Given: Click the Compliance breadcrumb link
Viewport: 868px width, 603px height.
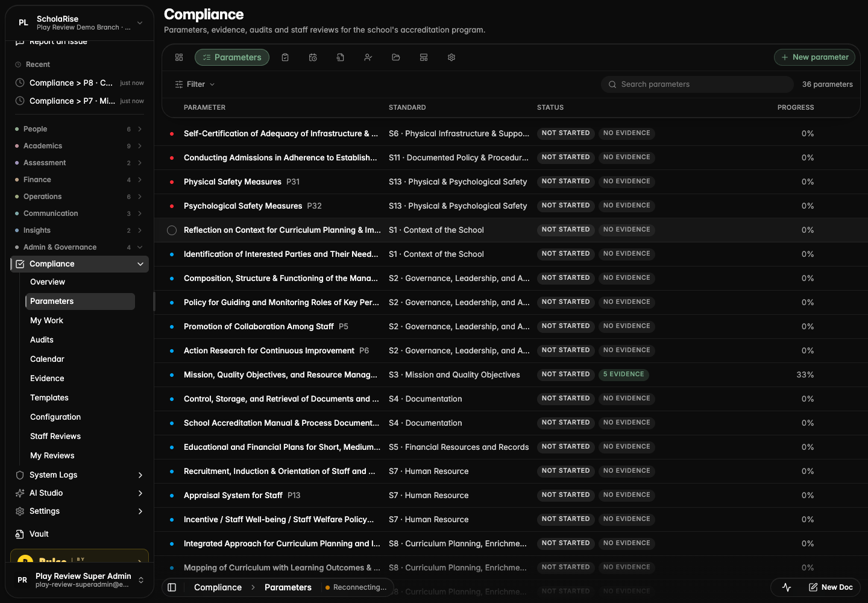Looking at the screenshot, I should 218,587.
